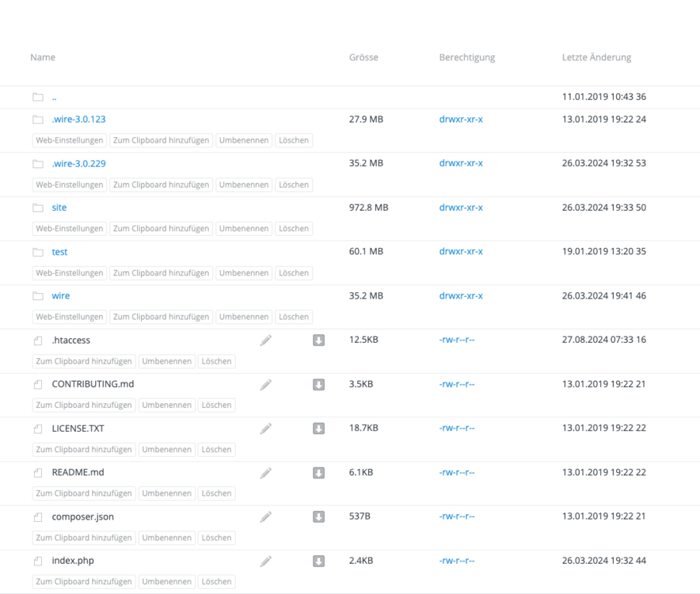Click Web-Einstellungen for the test folder
The image size is (700, 594).
tap(70, 272)
